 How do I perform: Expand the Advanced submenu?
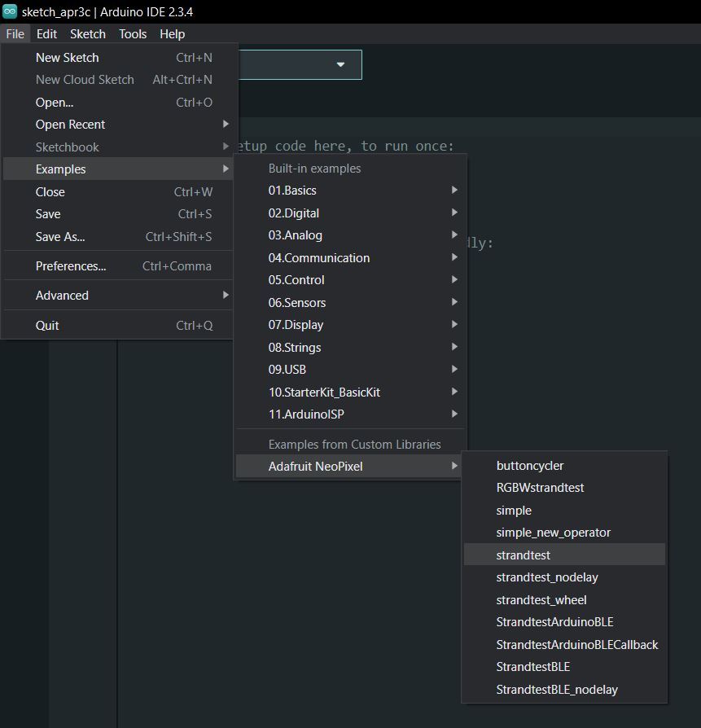[x=118, y=296]
